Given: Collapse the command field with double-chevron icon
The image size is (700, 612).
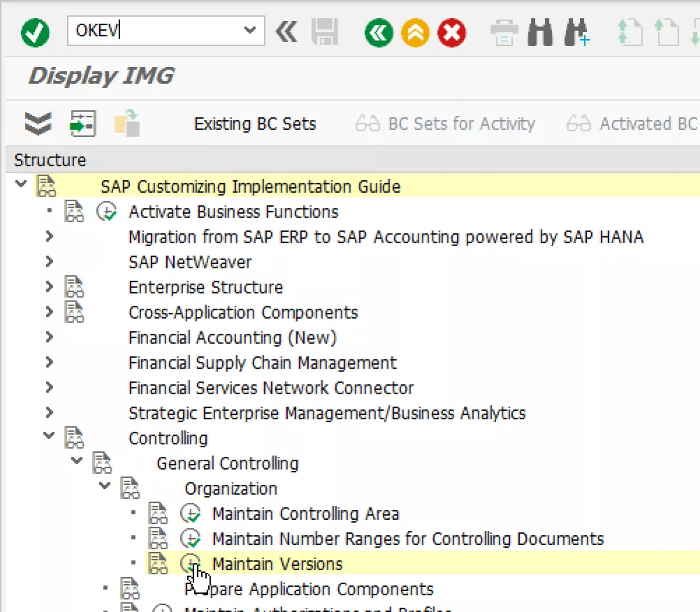Looking at the screenshot, I should 286,32.
